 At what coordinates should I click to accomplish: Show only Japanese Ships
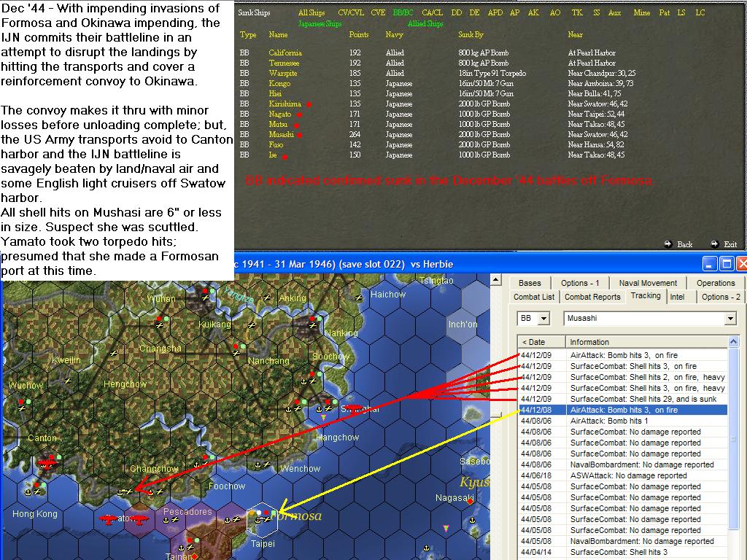pyautogui.click(x=320, y=24)
